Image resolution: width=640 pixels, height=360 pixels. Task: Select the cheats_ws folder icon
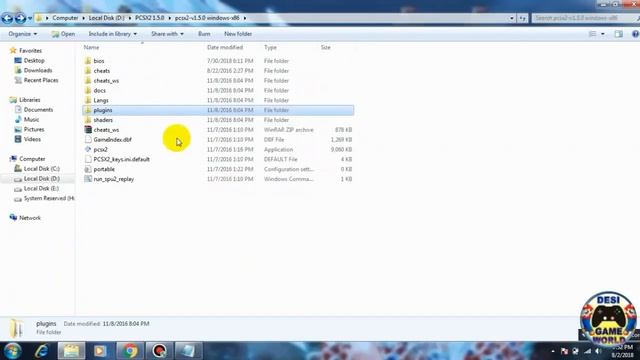(88, 80)
